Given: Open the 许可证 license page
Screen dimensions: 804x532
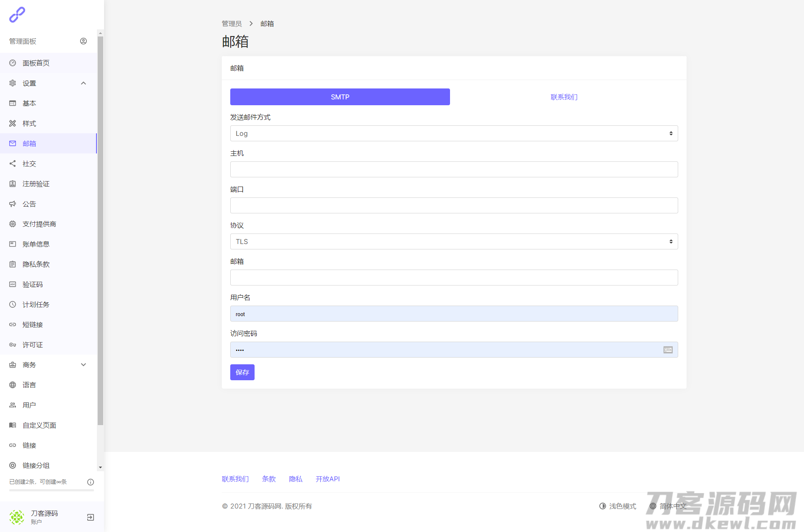Looking at the screenshot, I should click(x=32, y=345).
